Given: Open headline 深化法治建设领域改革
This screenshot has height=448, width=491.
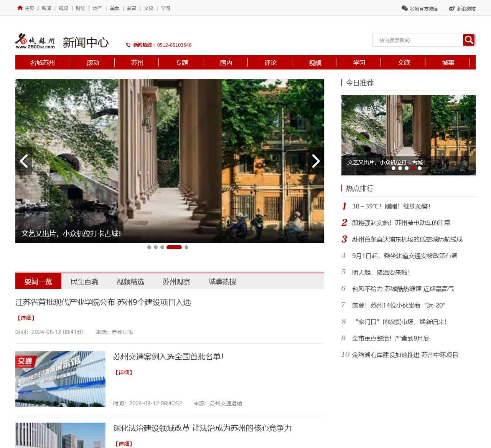Looking at the screenshot, I should (x=203, y=428).
